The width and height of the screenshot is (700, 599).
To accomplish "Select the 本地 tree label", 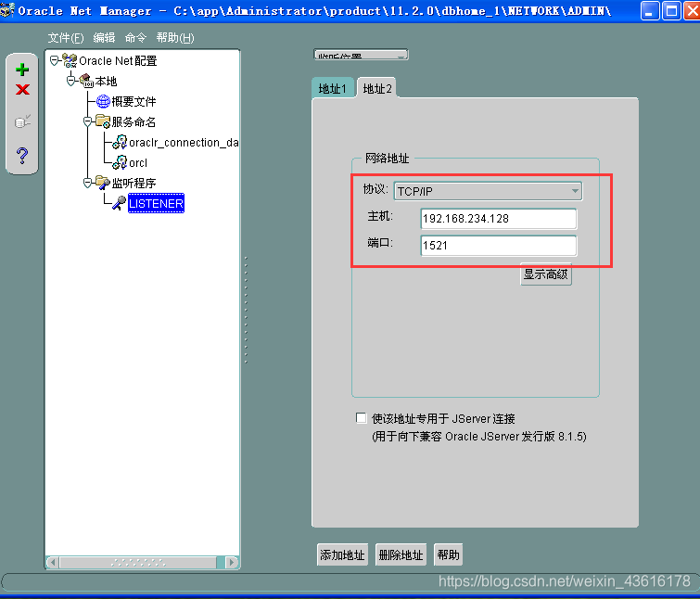I will tap(106, 81).
